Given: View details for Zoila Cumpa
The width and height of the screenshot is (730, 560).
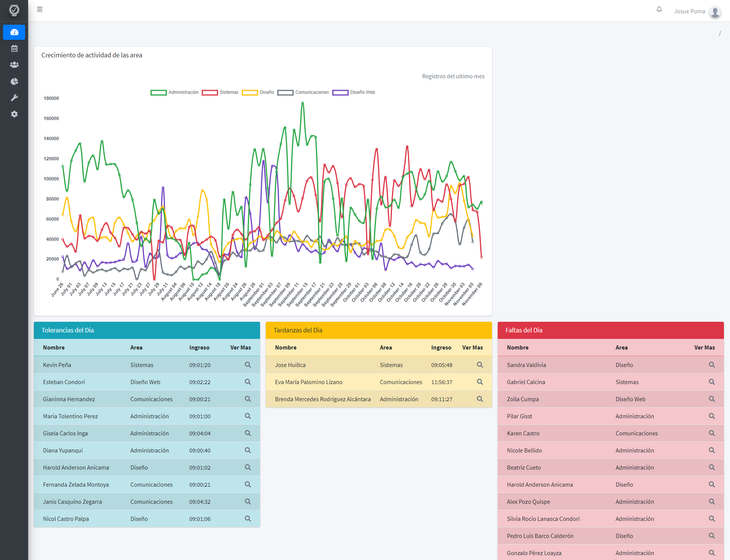Looking at the screenshot, I should 712,399.
